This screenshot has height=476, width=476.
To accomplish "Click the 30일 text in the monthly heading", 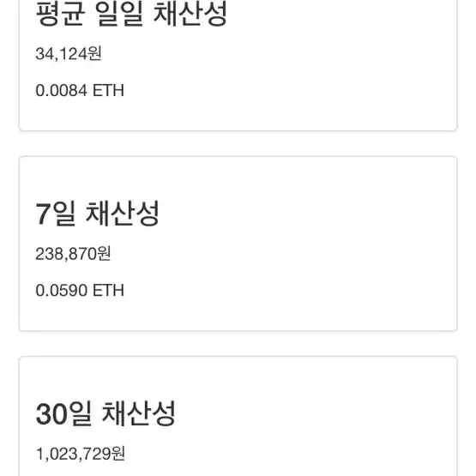I will (x=63, y=413).
